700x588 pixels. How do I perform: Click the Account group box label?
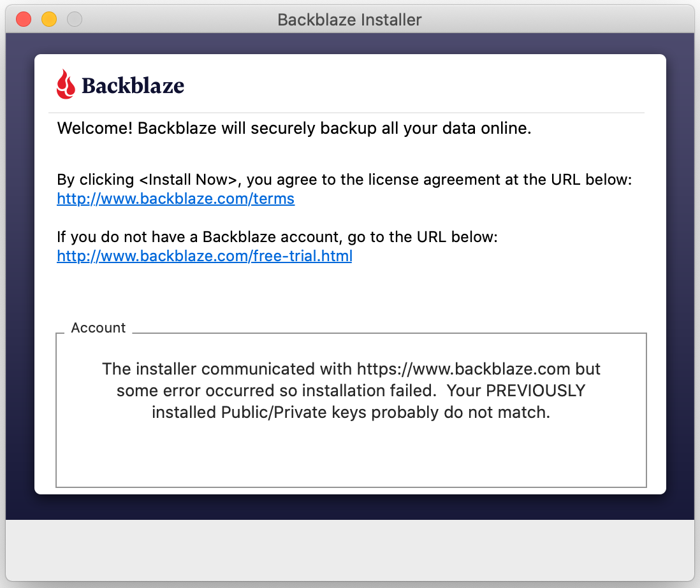(x=98, y=327)
